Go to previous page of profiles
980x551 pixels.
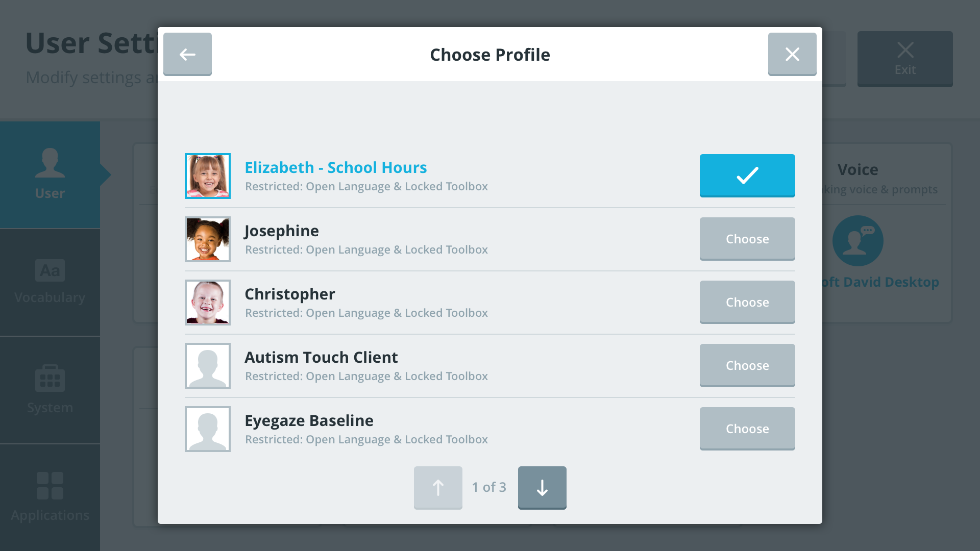(438, 487)
